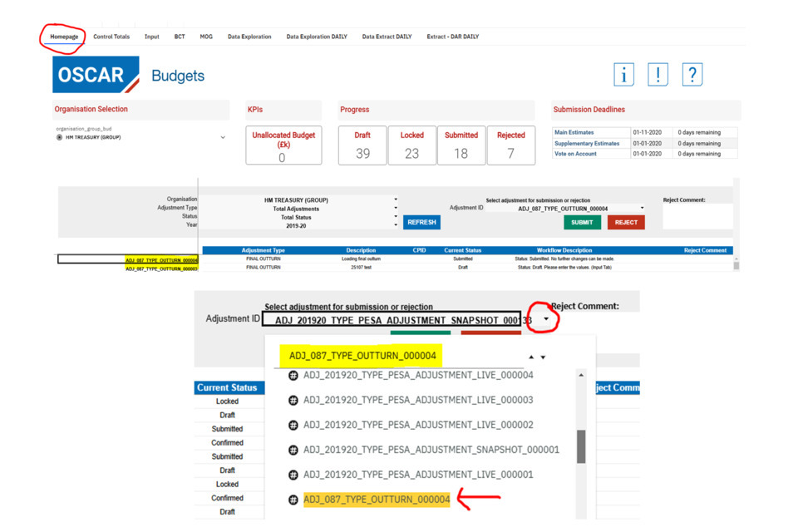Viewport: 798px width, 532px height.
Task: Open the Data Exploration DAILY tab
Action: tap(317, 37)
